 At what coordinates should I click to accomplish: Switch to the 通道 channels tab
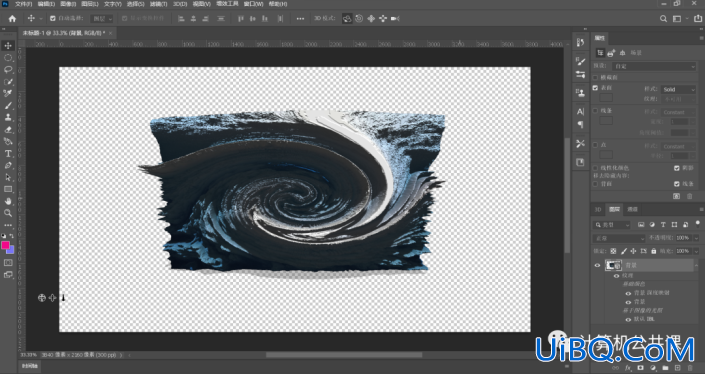pyautogui.click(x=632, y=209)
